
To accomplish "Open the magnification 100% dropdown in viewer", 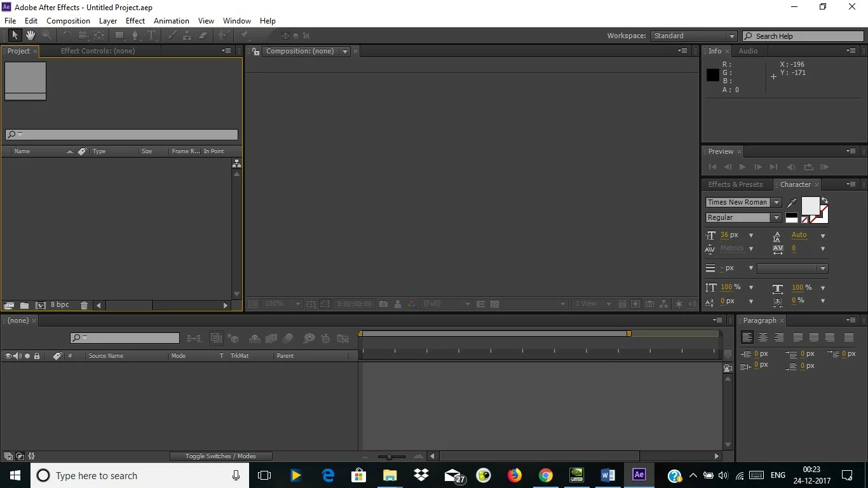I will click(282, 304).
